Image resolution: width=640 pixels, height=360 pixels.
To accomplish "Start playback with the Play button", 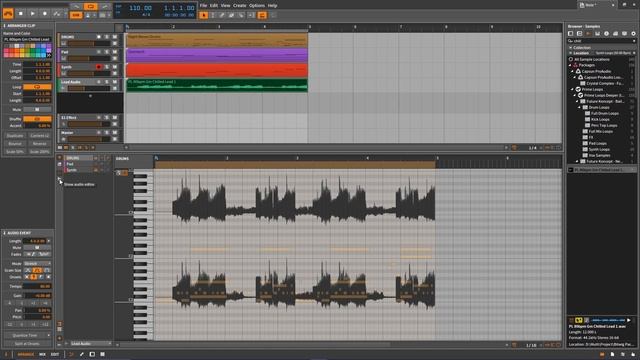I will (x=33, y=13).
